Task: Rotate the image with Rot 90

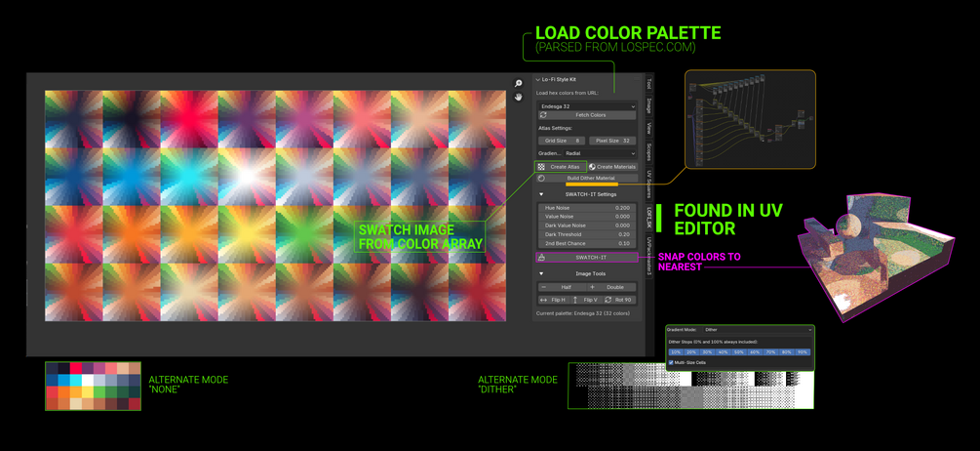Action: pos(620,300)
